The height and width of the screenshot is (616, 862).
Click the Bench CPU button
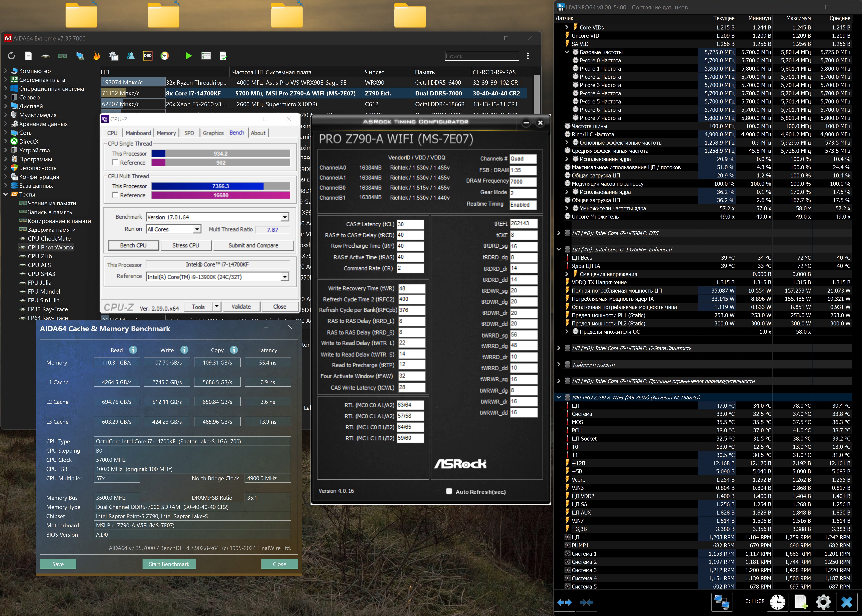pyautogui.click(x=133, y=245)
